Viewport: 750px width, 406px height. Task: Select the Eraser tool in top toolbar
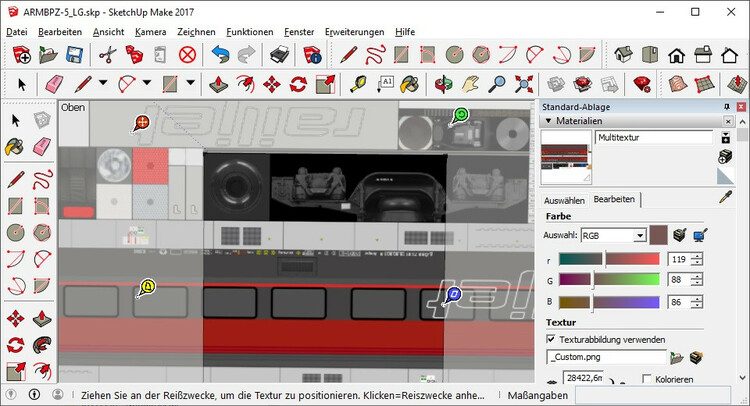pos(54,85)
